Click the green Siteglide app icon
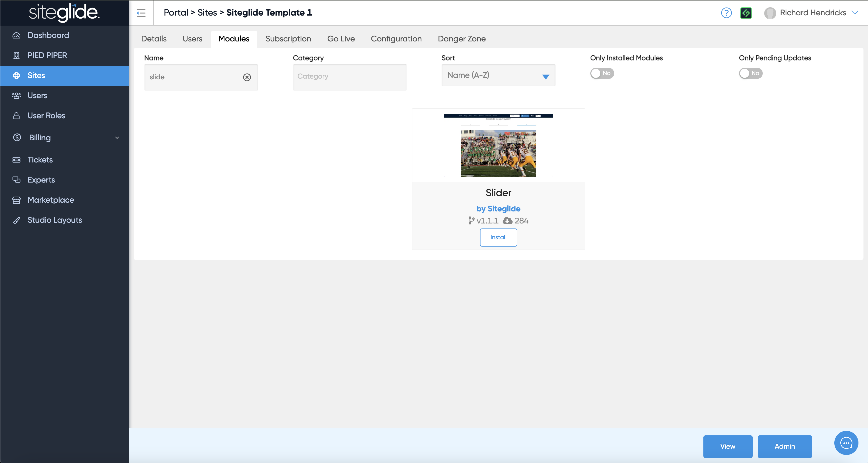The width and height of the screenshot is (868, 463). tap(746, 13)
